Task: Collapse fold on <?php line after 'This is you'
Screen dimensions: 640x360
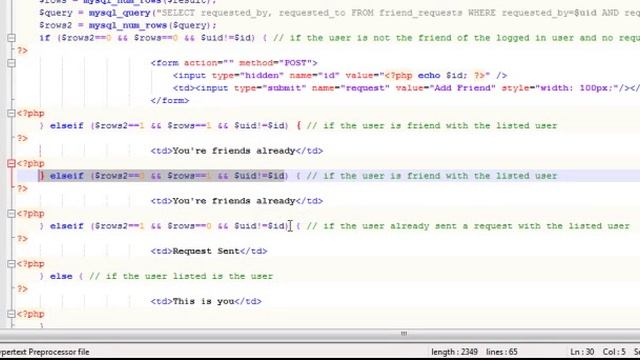Action: [11, 314]
